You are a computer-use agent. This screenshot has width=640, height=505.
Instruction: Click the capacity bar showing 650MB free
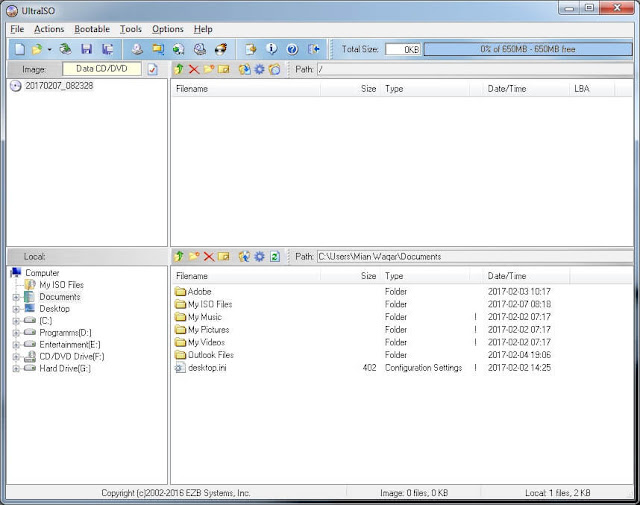tap(528, 49)
